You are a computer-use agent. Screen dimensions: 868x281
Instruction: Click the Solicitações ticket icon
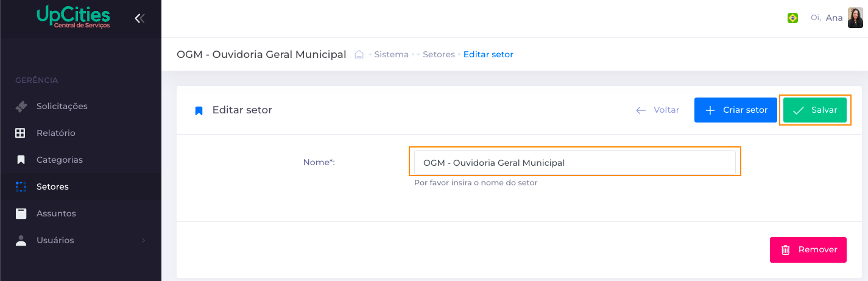click(x=21, y=106)
